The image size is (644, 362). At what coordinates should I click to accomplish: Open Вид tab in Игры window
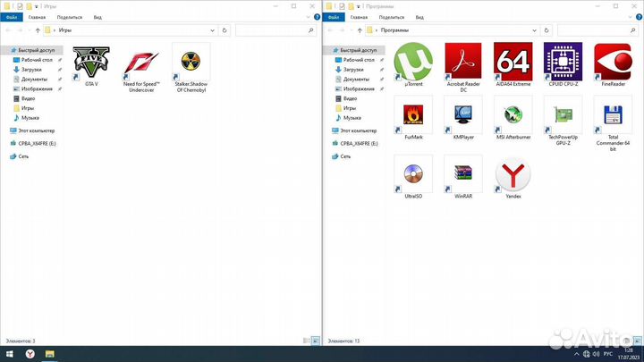tap(97, 17)
